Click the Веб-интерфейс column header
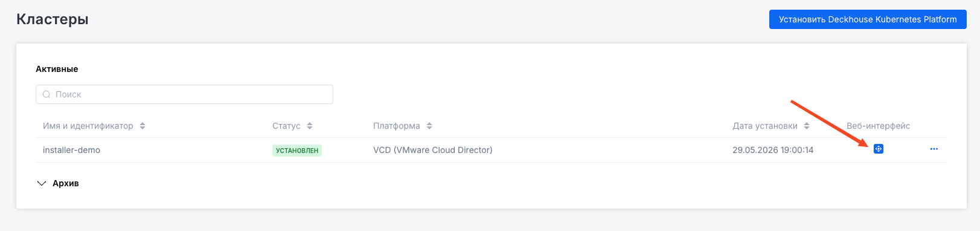This screenshot has width=980, height=231. pyautogui.click(x=878, y=126)
